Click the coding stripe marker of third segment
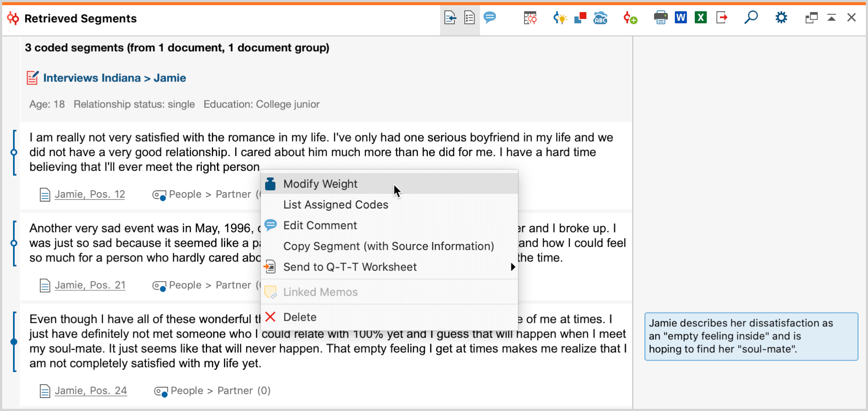 point(14,342)
